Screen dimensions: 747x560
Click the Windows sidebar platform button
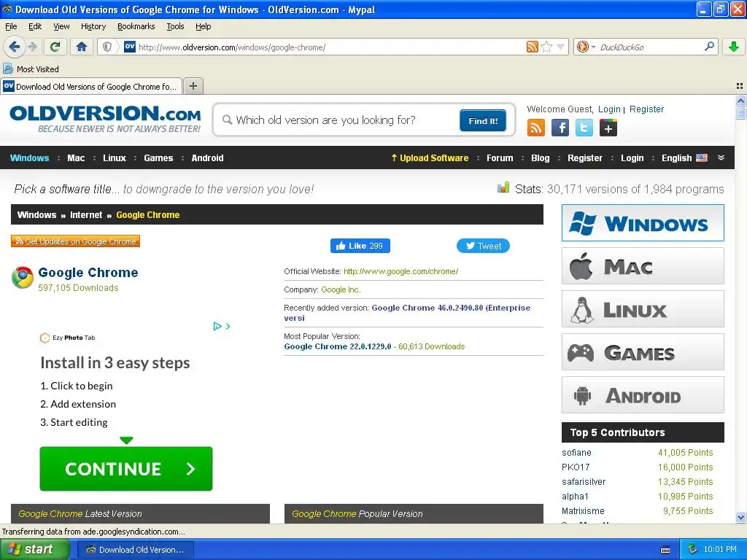coord(643,223)
